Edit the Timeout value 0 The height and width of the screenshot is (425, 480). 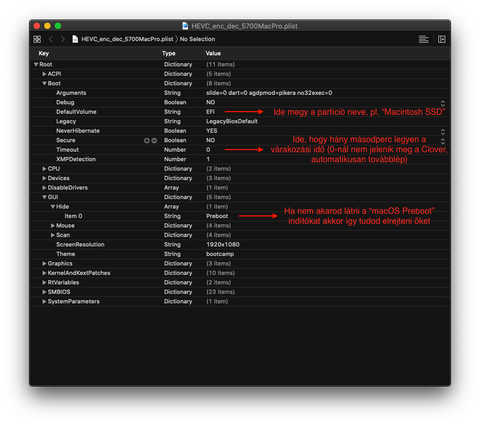coord(208,150)
